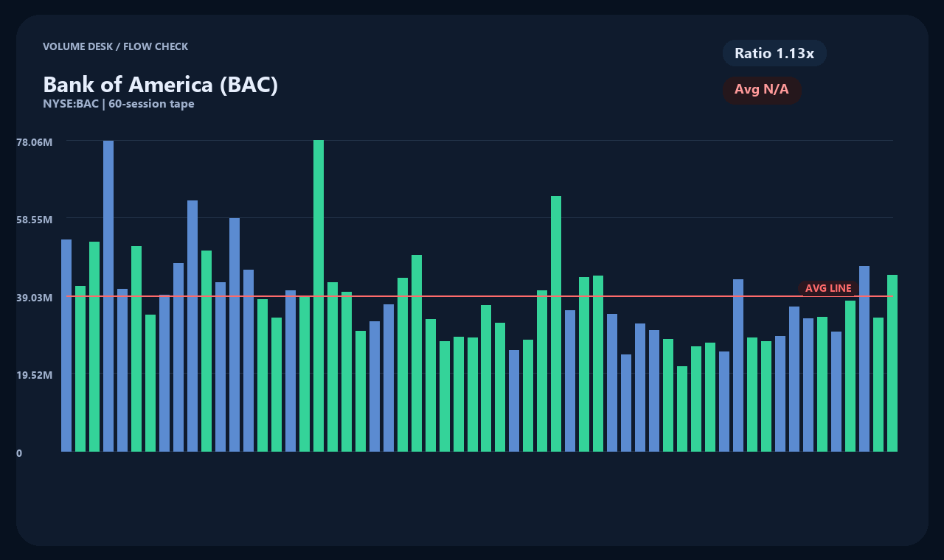This screenshot has width=944, height=560.
Task: Select the shortest green volume bar
Action: [x=682, y=409]
